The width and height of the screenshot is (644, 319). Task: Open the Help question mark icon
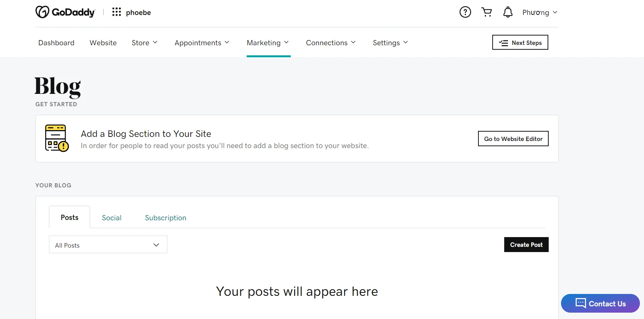tap(465, 12)
